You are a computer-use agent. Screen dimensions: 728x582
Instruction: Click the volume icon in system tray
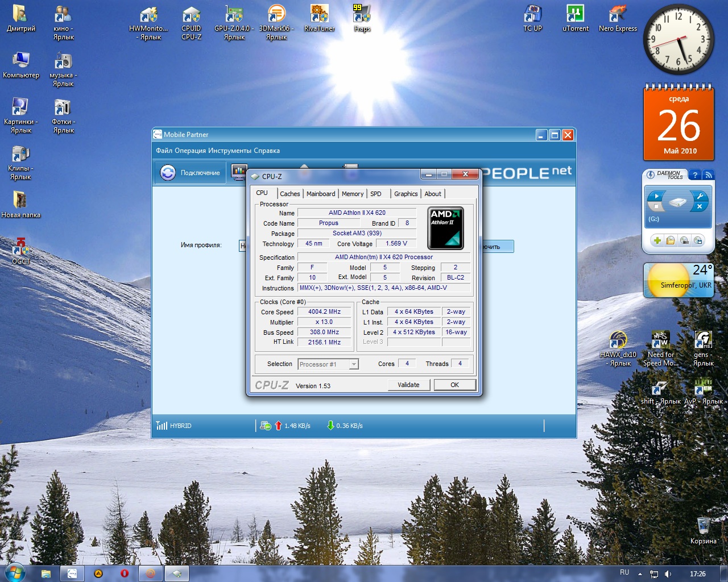668,574
